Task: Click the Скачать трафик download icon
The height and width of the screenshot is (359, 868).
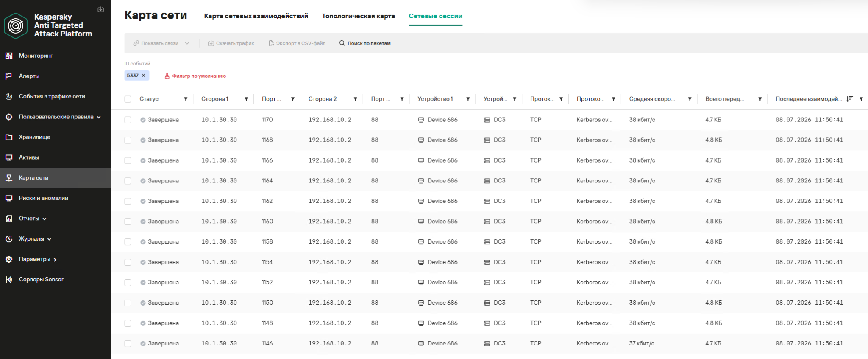Action: tap(211, 43)
